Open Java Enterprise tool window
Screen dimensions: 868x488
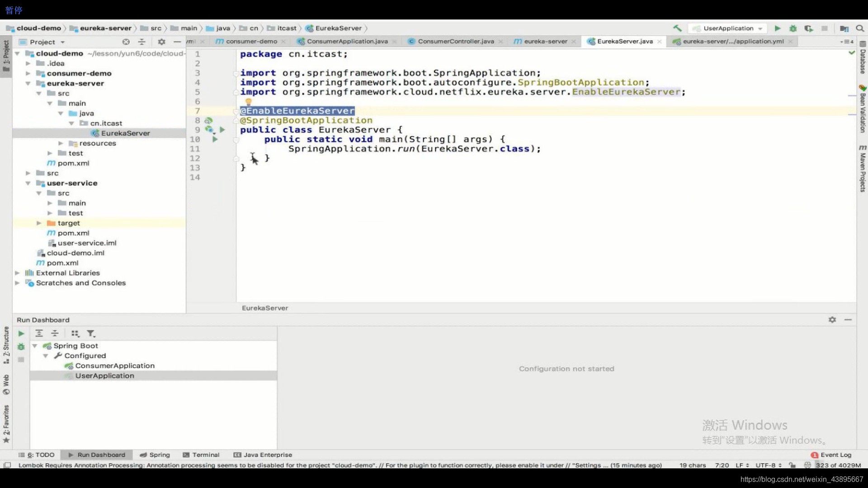[263, 455]
